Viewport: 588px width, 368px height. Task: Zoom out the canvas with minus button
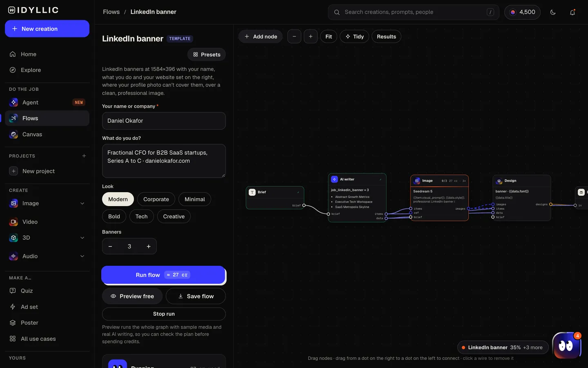[294, 36]
